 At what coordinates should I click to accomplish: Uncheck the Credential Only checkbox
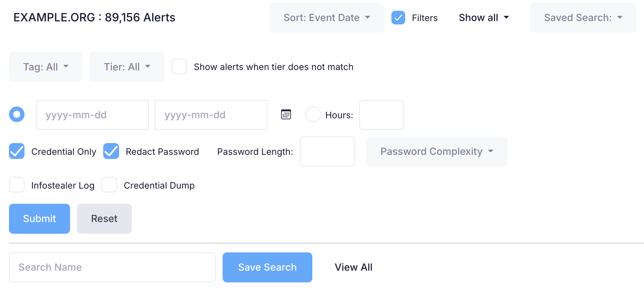coord(17,151)
